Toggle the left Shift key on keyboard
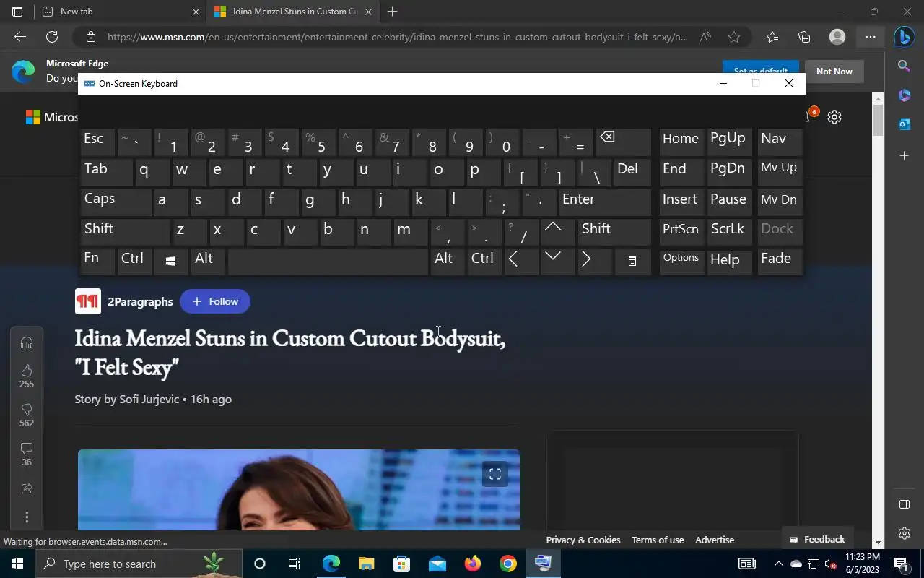Viewport: 924px width, 578px height. (124, 231)
